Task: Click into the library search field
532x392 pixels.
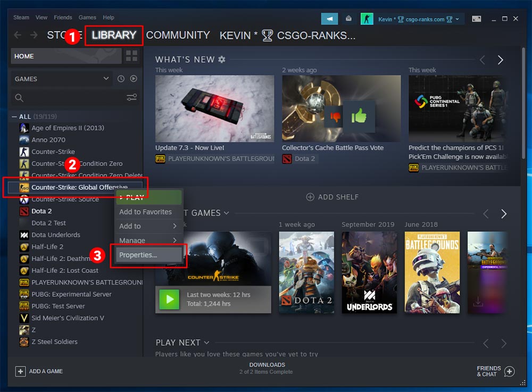Action: point(74,98)
